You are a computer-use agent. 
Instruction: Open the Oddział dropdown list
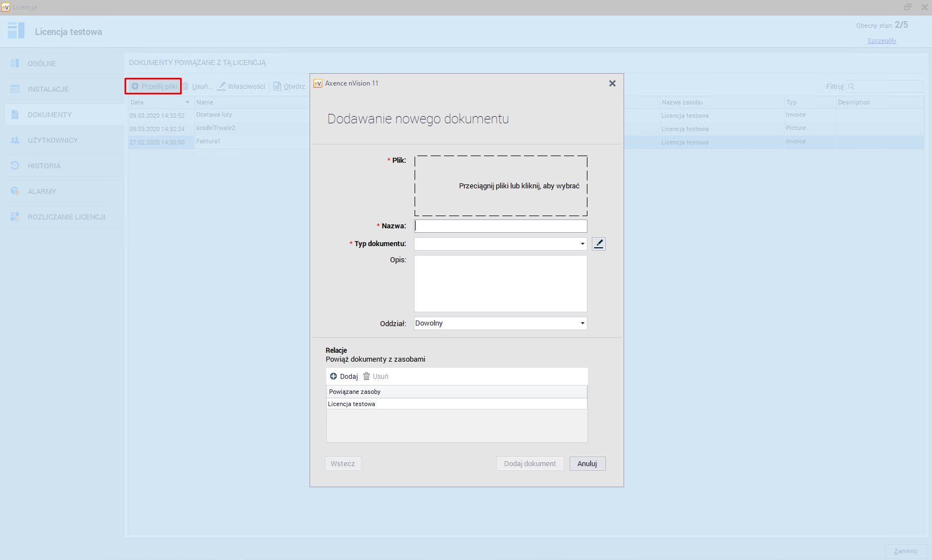coord(582,323)
